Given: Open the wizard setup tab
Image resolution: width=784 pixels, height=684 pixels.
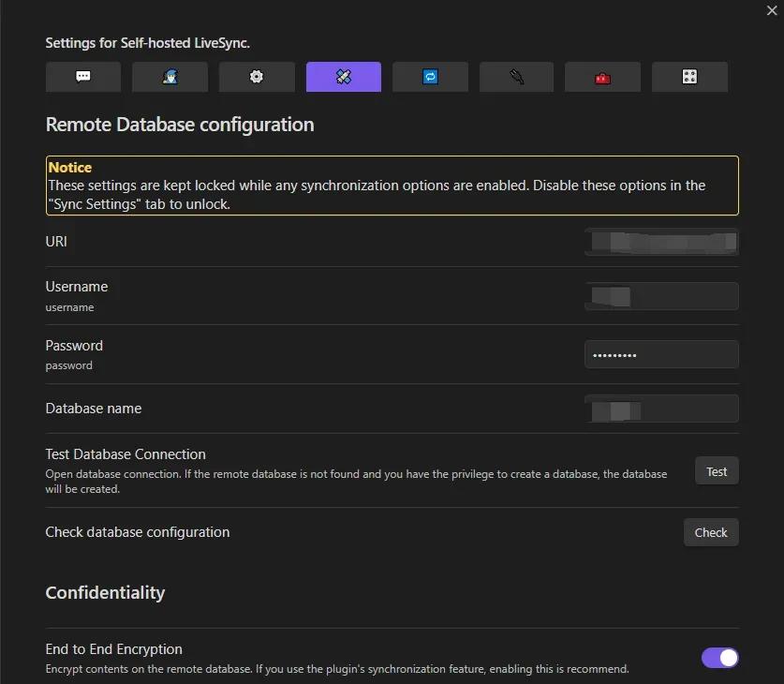Looking at the screenshot, I should (170, 77).
